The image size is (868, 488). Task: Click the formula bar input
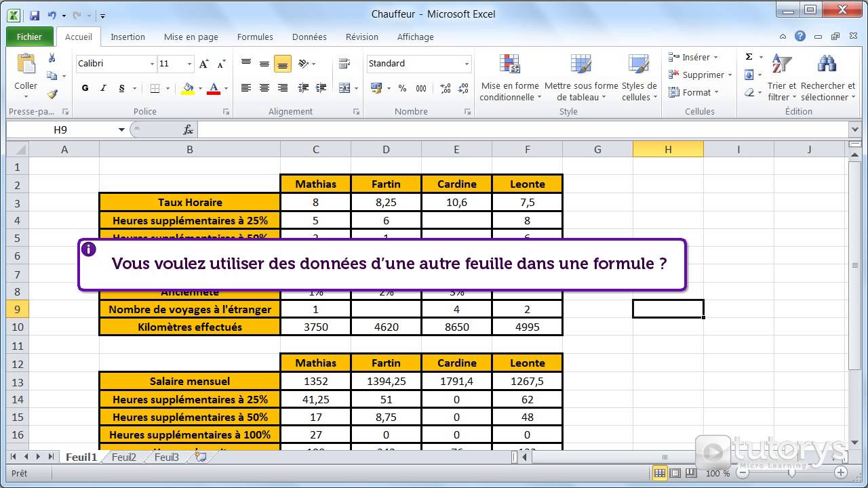point(522,129)
